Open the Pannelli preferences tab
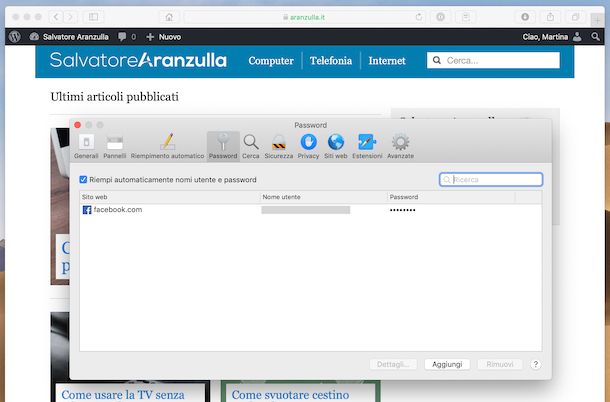The height and width of the screenshot is (402, 610). (115, 146)
